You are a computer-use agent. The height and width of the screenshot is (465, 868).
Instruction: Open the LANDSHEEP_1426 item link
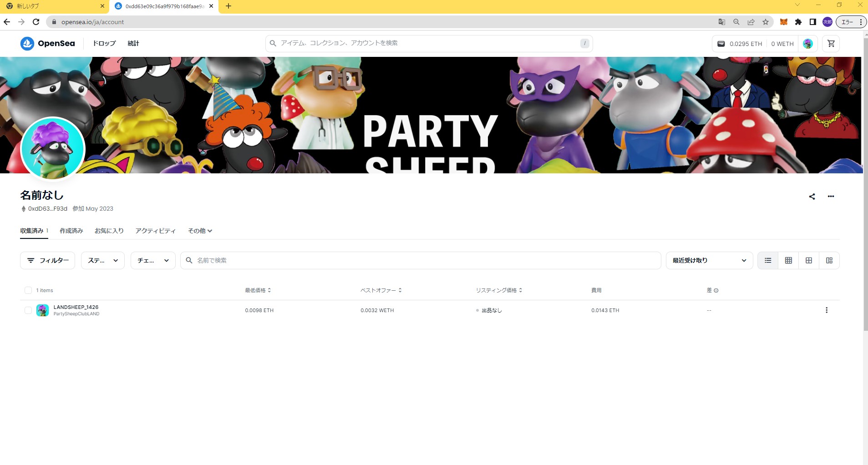pos(76,307)
